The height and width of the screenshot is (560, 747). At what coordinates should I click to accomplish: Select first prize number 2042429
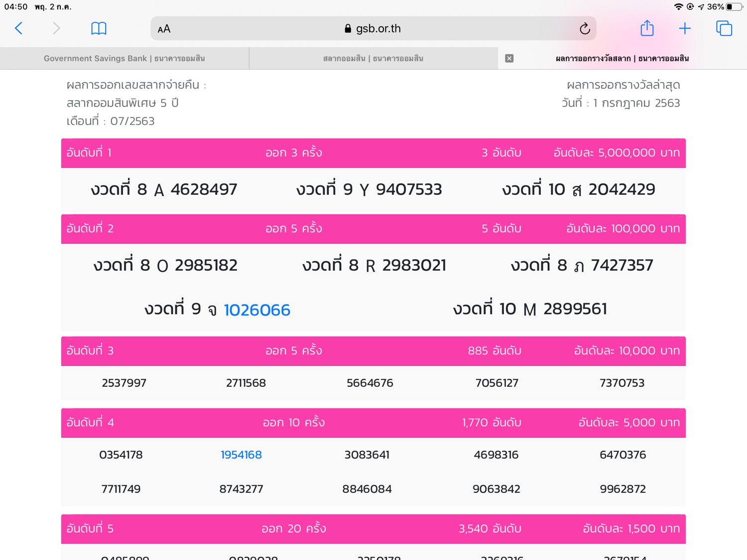622,189
